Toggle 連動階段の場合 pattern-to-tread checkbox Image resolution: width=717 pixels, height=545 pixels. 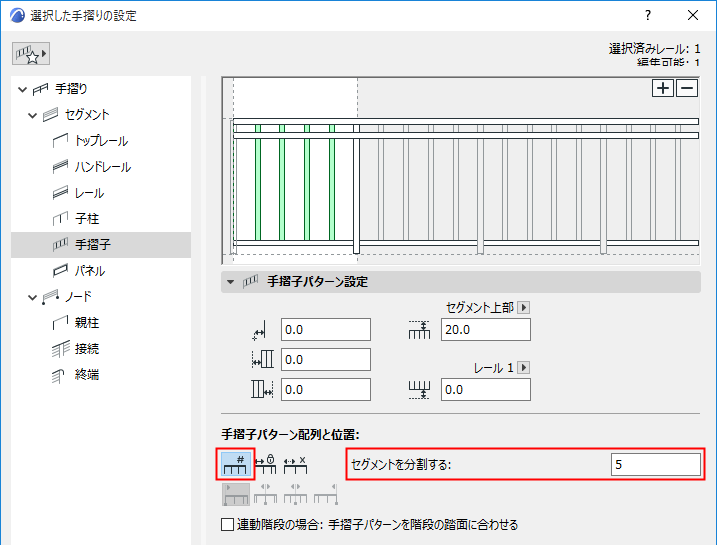pyautogui.click(x=227, y=524)
